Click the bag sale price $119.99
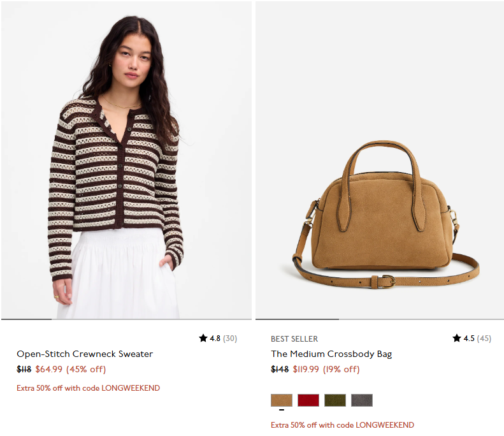This screenshot has width=504, height=436. coord(306,369)
